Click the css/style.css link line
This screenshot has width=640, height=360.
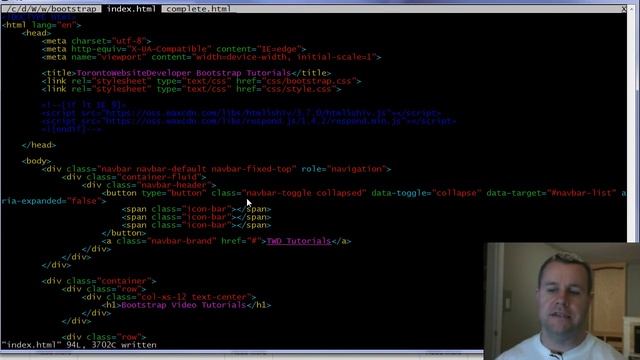(x=191, y=89)
